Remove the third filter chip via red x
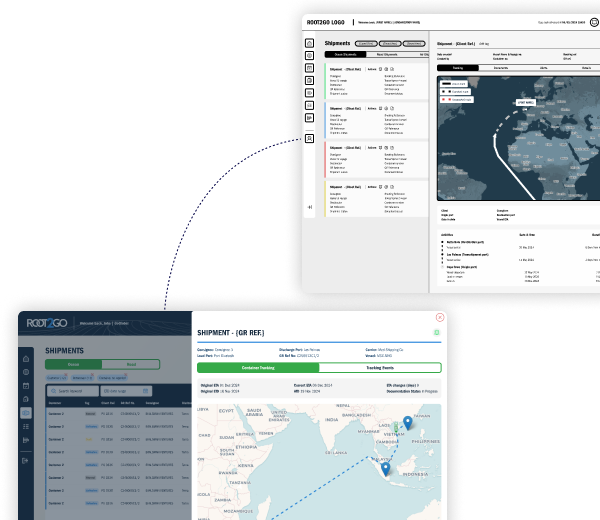600x520 pixels. [x=126, y=375]
